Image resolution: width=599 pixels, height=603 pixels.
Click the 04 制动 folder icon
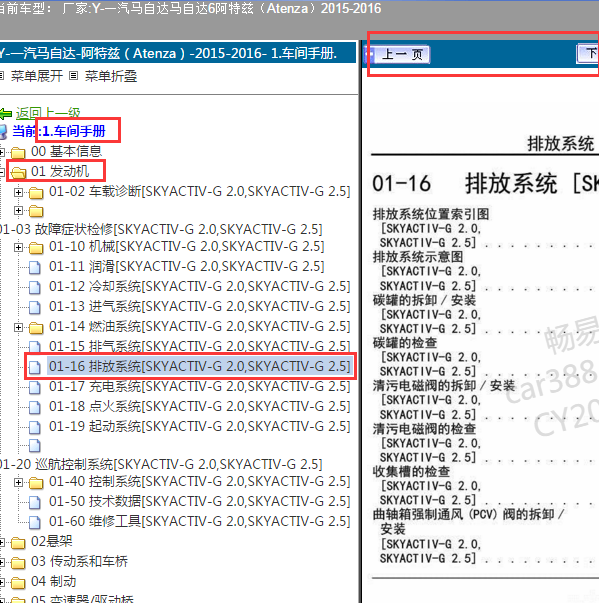(18, 583)
